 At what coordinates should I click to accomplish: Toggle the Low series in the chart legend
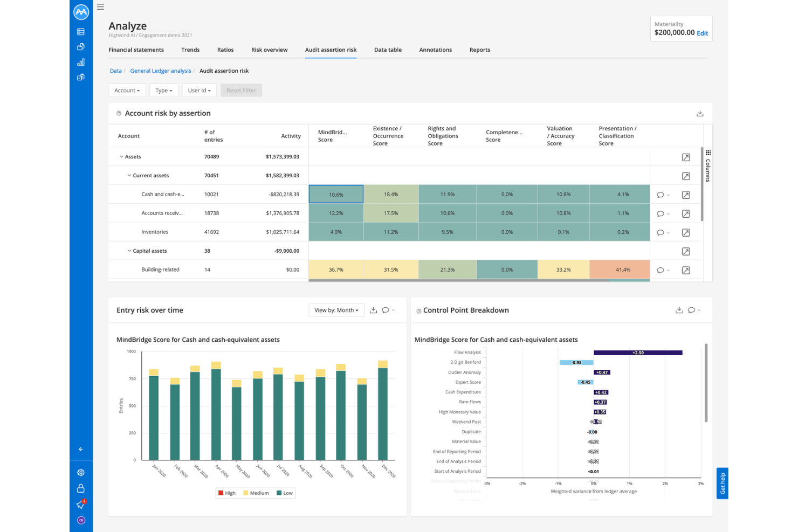coord(285,493)
